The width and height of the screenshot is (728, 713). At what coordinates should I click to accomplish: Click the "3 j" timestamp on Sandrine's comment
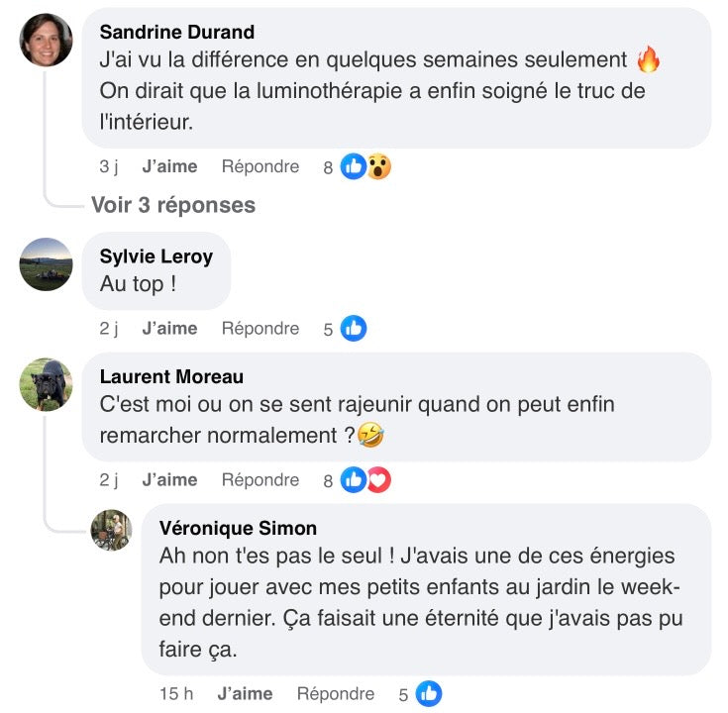109,166
